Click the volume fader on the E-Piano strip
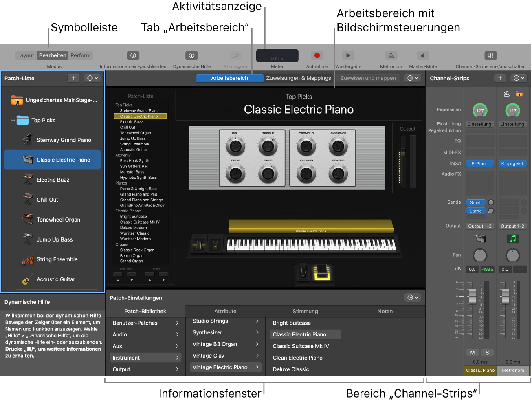 [473, 296]
